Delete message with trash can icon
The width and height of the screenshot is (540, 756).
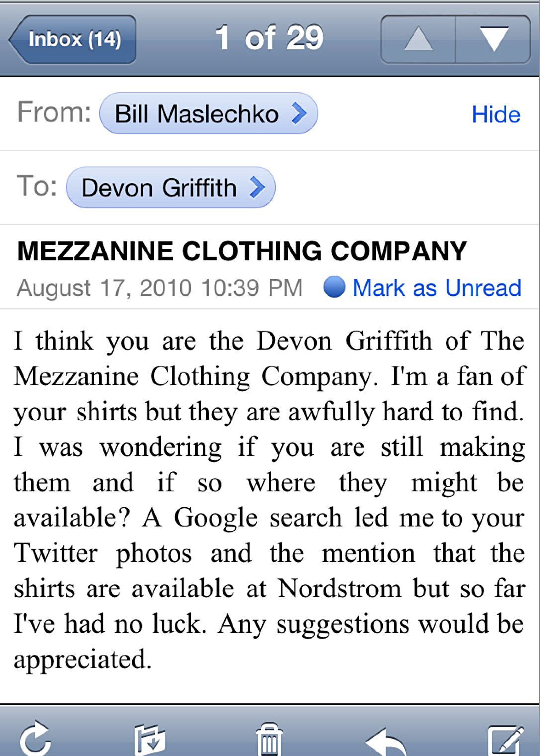[269, 739]
